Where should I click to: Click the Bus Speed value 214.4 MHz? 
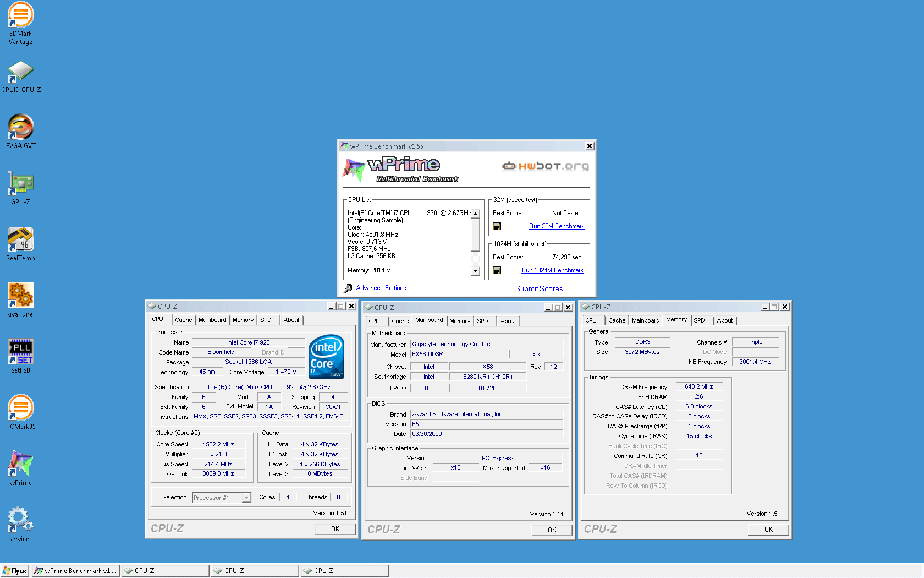click(218, 464)
